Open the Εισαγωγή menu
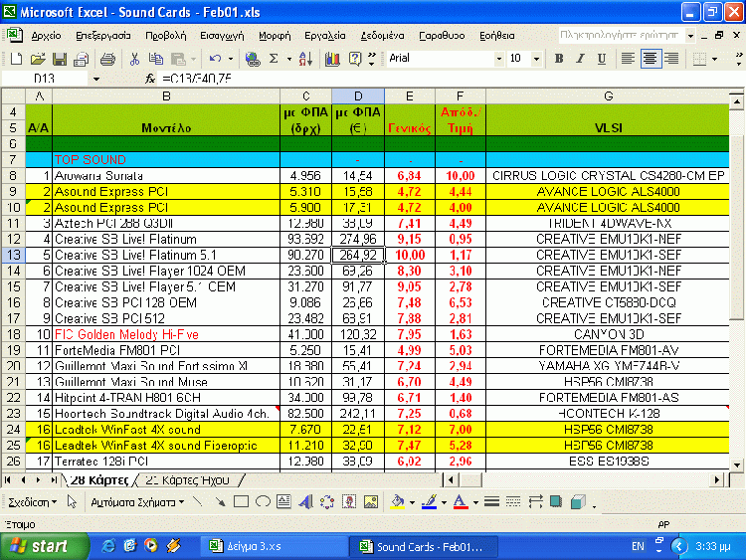Viewport: 746px width, 560px height. [x=222, y=36]
